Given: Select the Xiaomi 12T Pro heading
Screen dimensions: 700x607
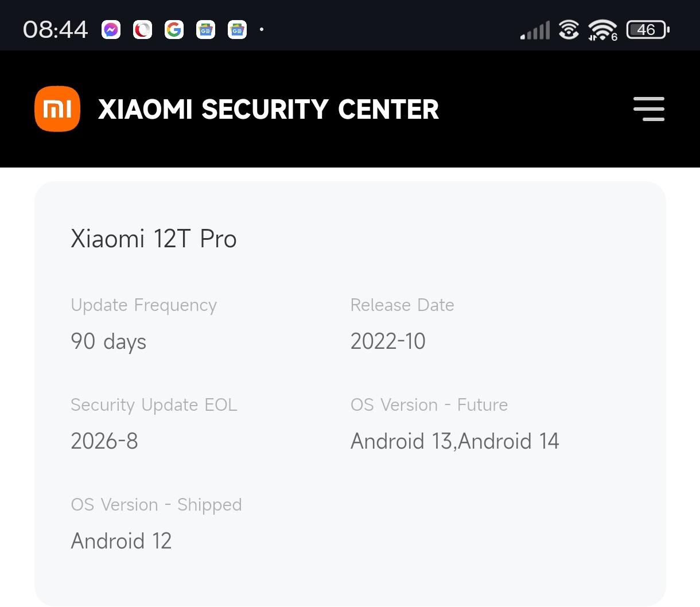Looking at the screenshot, I should (x=153, y=239).
